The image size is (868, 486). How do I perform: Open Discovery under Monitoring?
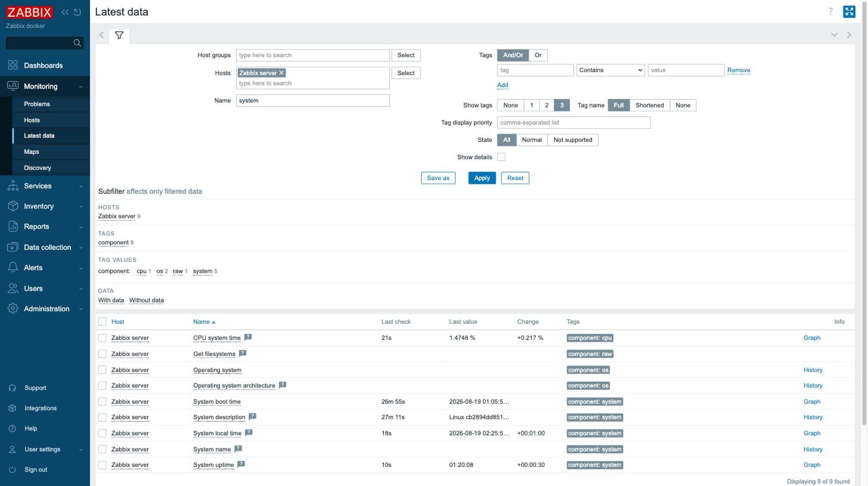tap(38, 168)
